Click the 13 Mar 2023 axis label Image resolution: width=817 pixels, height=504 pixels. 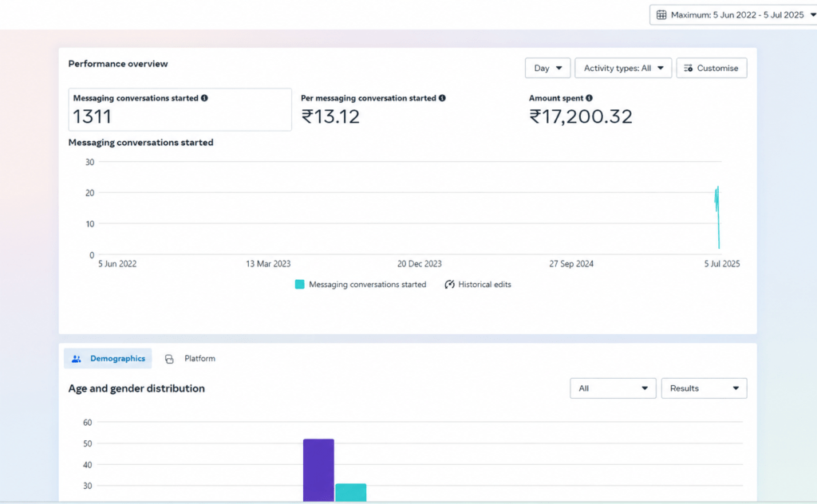coord(268,264)
